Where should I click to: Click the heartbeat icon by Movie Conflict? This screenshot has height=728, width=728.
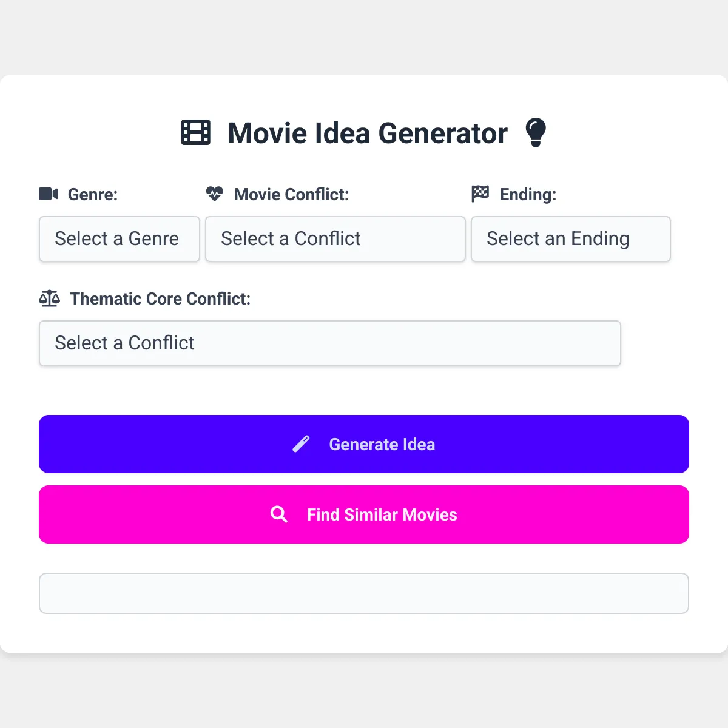214,194
